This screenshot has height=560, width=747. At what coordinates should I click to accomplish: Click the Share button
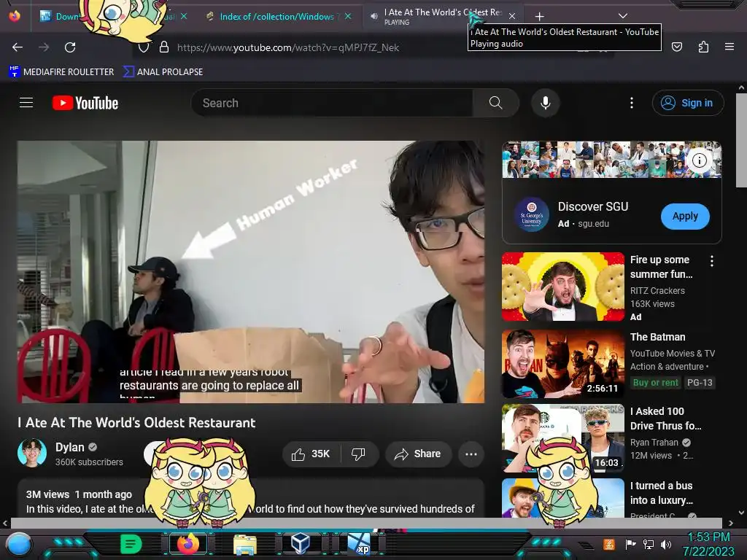pos(418,454)
